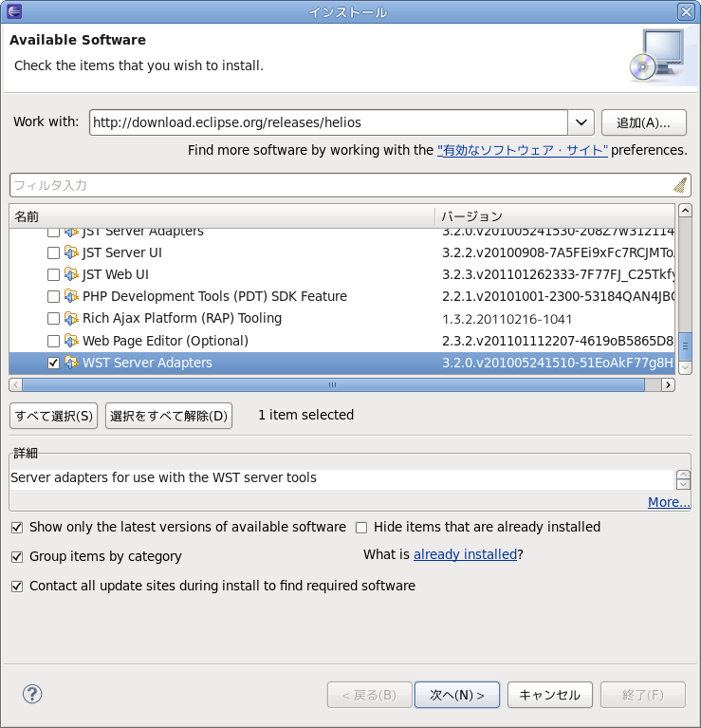Check the JST Web UI checkbox

(x=53, y=274)
